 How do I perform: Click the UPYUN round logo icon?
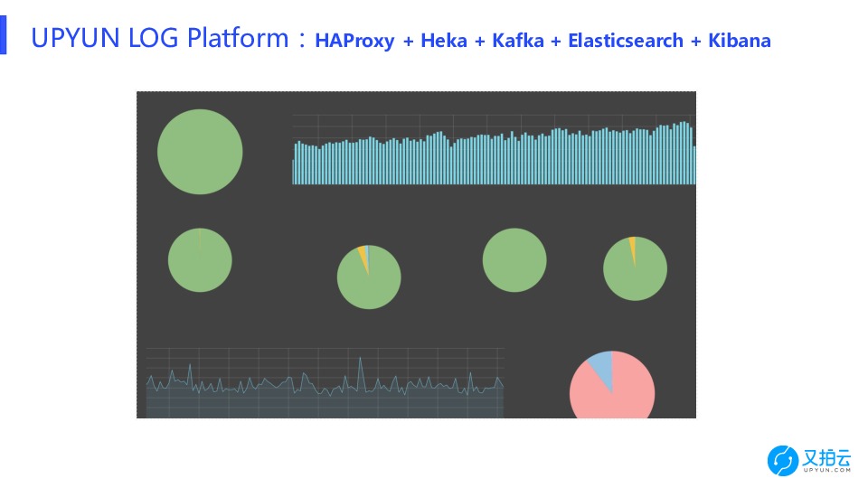click(x=783, y=461)
